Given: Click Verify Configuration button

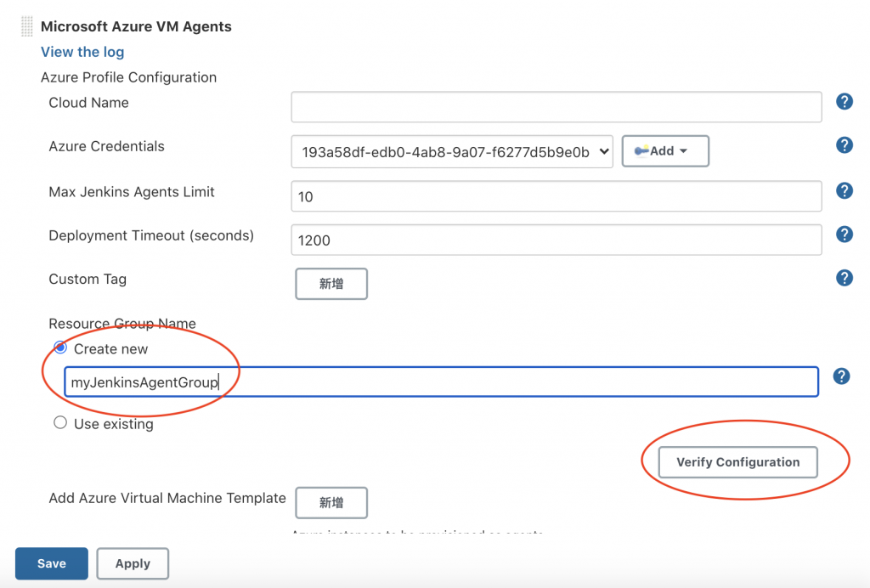Looking at the screenshot, I should tap(737, 462).
